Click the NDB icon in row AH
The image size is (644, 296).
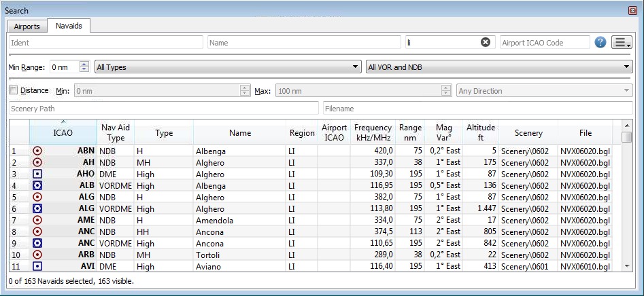37,162
